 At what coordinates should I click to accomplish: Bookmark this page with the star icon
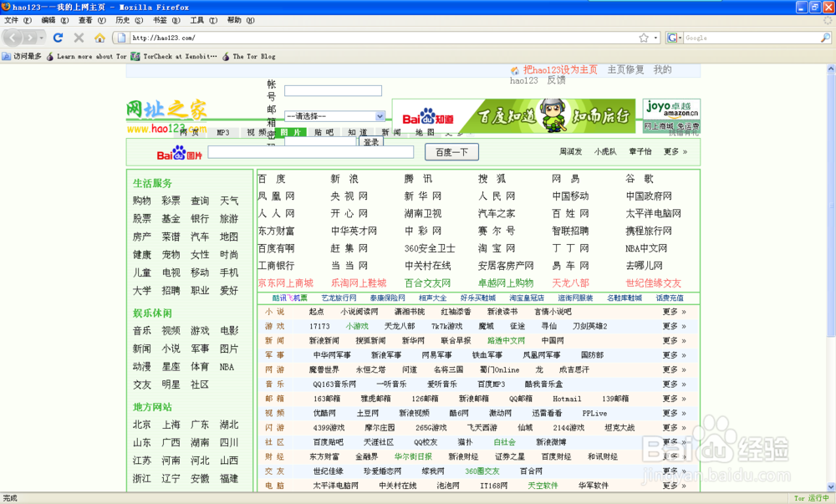tap(644, 38)
